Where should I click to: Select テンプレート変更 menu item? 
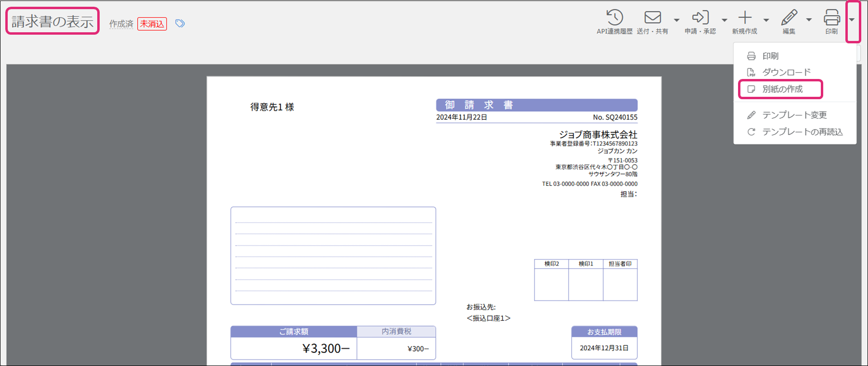tap(794, 115)
